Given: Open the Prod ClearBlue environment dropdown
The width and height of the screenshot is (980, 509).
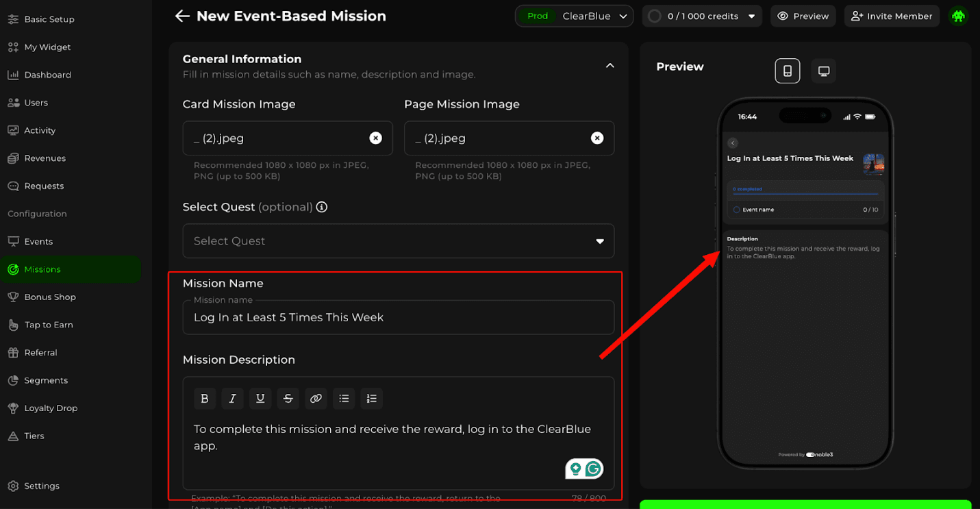Looking at the screenshot, I should 574,16.
